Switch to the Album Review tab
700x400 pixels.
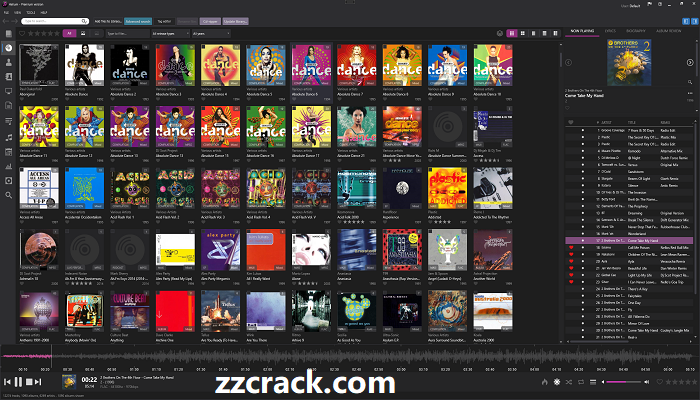point(668,31)
